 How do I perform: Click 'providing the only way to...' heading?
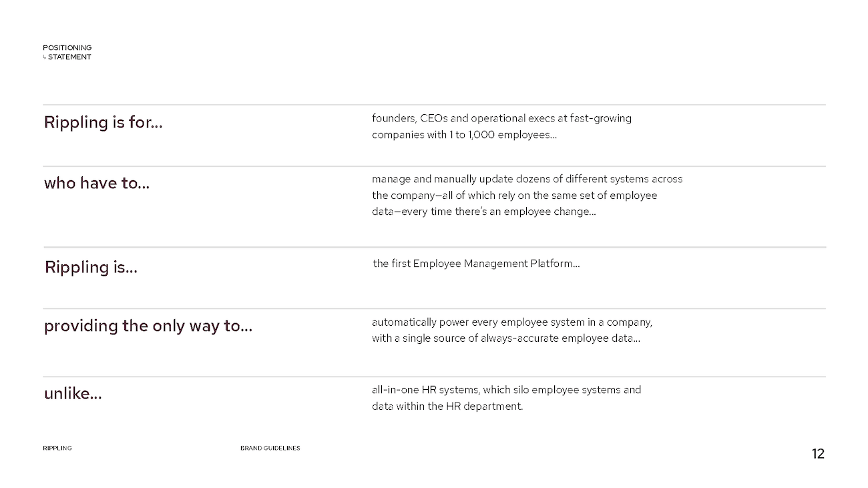tap(148, 326)
